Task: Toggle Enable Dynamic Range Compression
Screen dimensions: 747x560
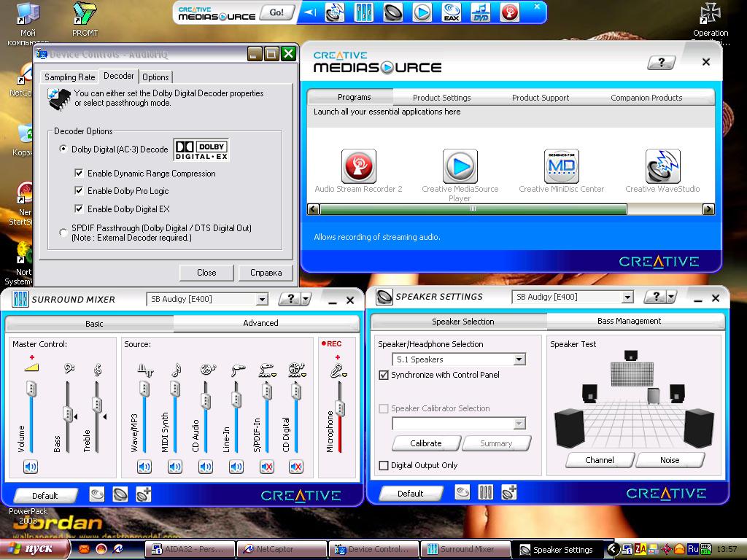Action: tap(79, 174)
